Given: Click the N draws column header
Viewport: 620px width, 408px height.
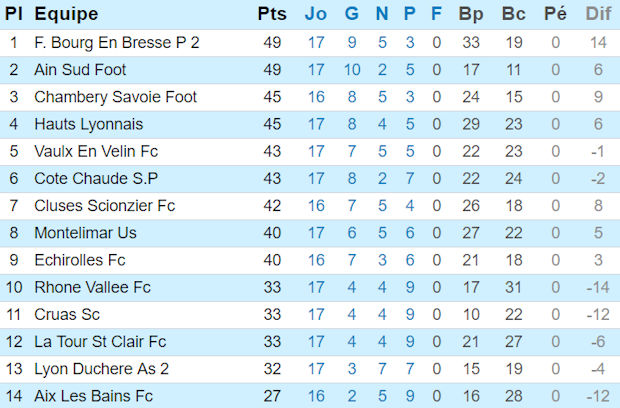Looking at the screenshot, I should point(381,14).
